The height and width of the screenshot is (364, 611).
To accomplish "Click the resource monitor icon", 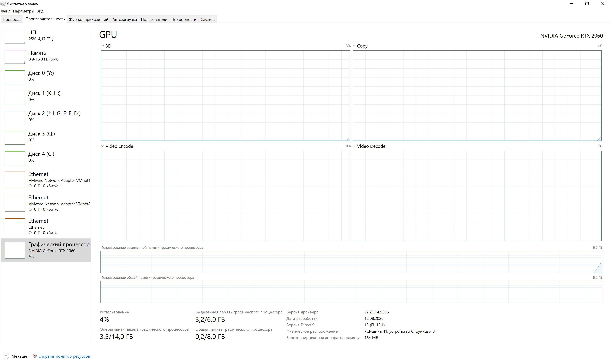I will 35,356.
